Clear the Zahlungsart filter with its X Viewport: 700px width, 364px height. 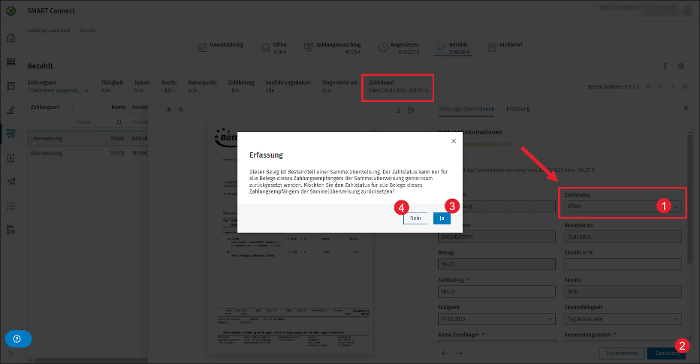point(87,91)
